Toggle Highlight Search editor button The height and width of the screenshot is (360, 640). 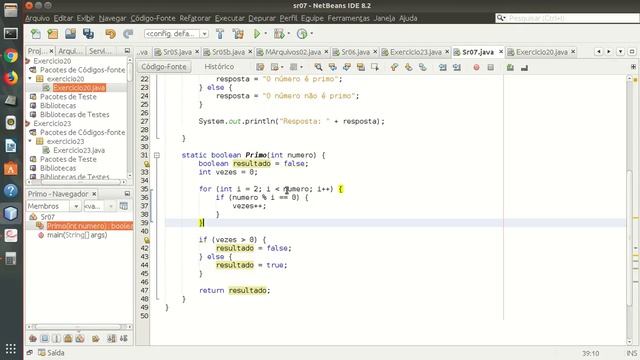pos(361,67)
